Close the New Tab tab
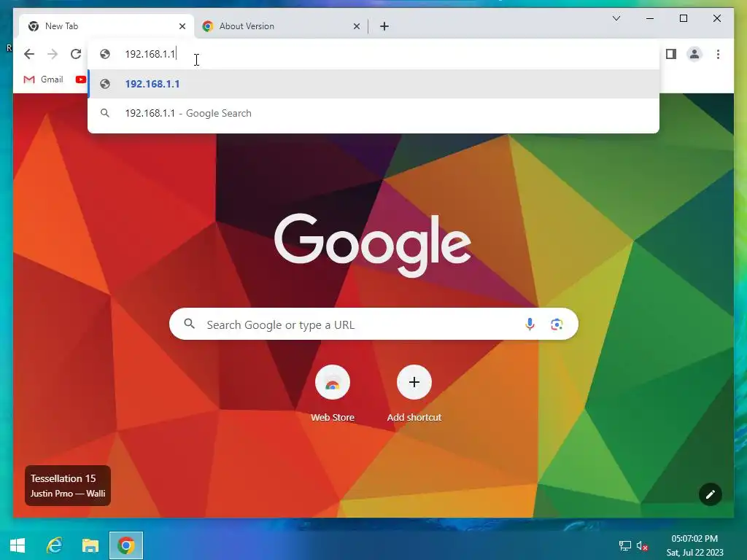The height and width of the screenshot is (560, 747). [182, 26]
